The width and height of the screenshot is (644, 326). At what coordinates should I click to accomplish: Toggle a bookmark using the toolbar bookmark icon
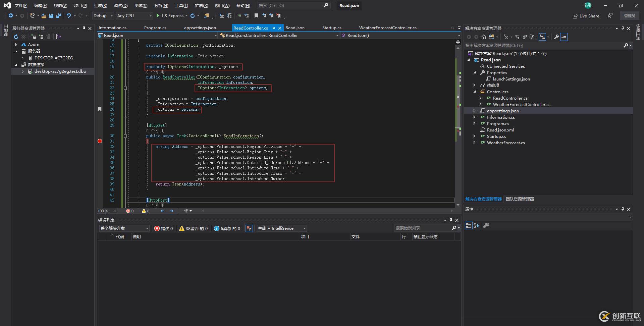pos(257,15)
